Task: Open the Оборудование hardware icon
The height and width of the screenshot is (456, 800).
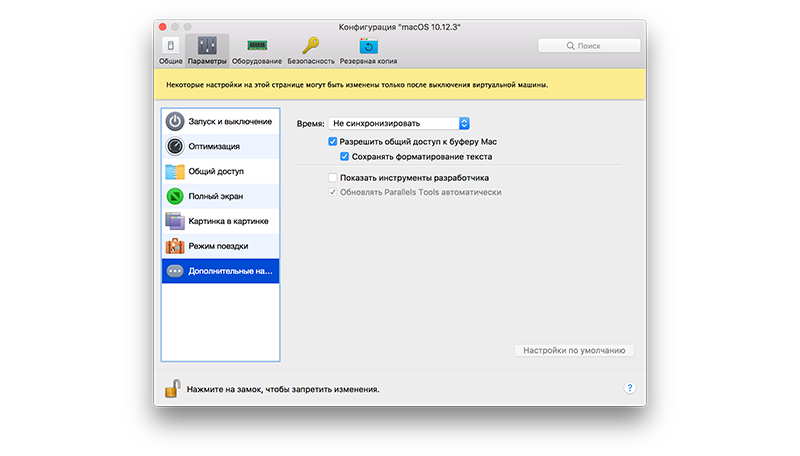Action: click(x=257, y=47)
